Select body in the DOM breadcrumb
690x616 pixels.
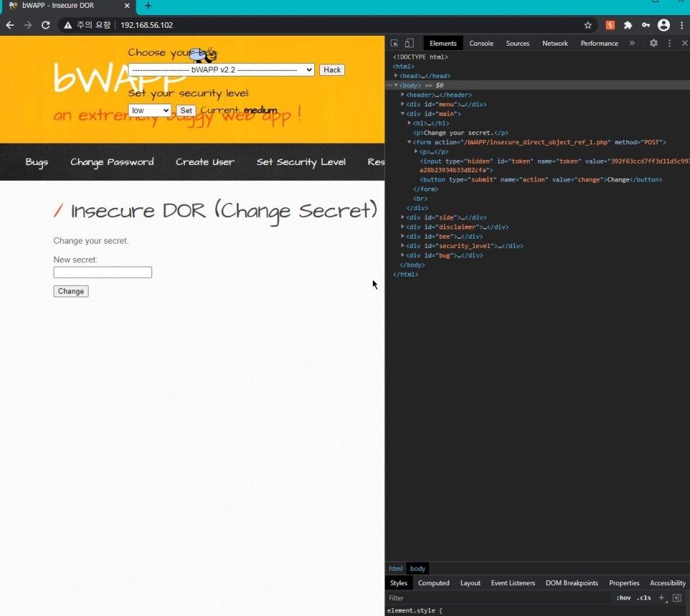(418, 568)
